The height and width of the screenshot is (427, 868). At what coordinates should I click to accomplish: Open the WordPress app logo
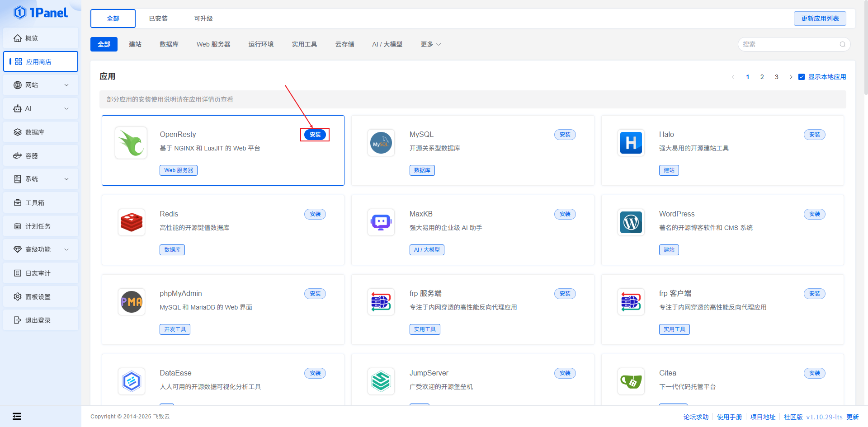click(x=631, y=222)
